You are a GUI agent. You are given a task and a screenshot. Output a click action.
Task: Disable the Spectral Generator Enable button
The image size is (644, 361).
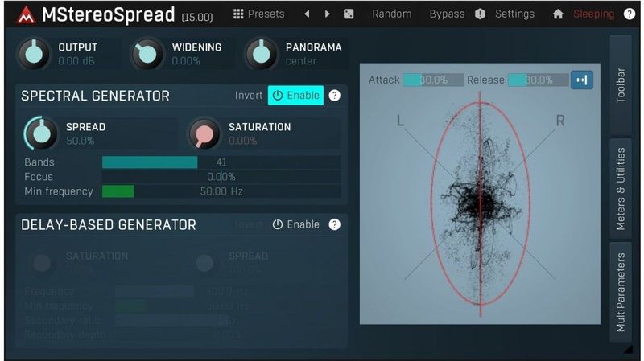click(x=295, y=96)
